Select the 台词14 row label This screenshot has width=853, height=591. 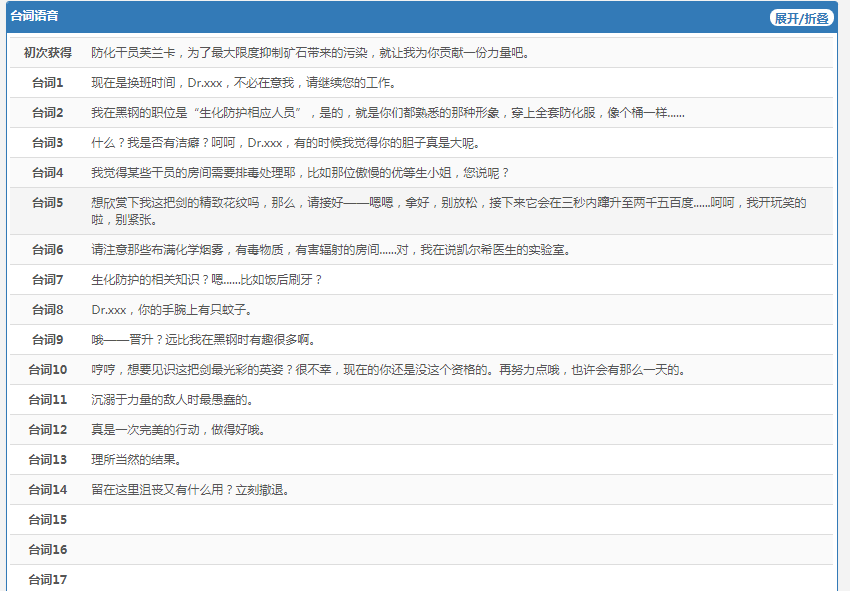[48, 490]
